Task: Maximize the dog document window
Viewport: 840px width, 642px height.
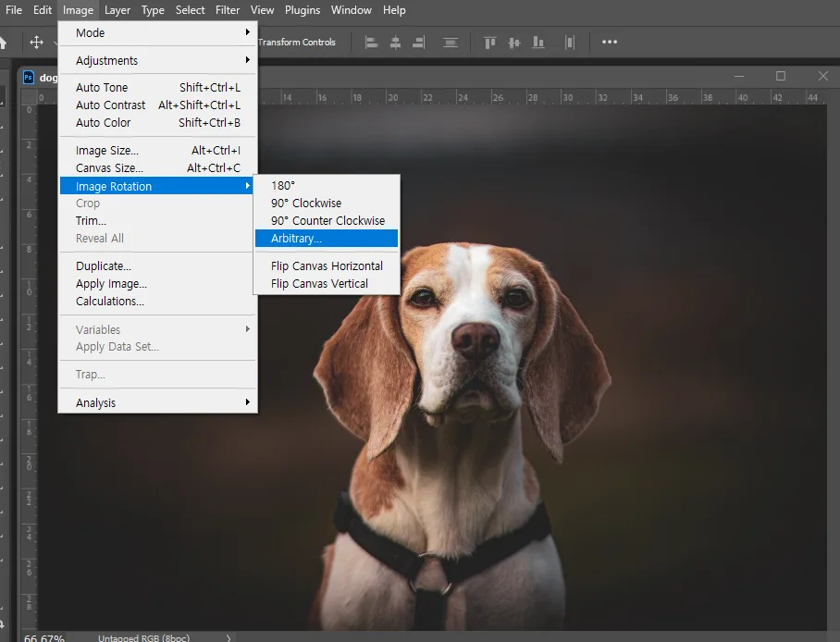Action: (781, 76)
